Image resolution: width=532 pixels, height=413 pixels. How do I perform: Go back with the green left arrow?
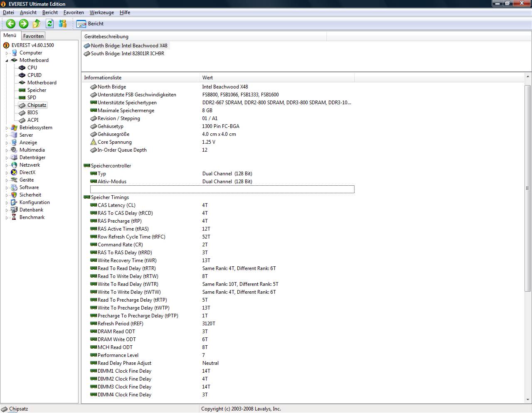(x=11, y=24)
